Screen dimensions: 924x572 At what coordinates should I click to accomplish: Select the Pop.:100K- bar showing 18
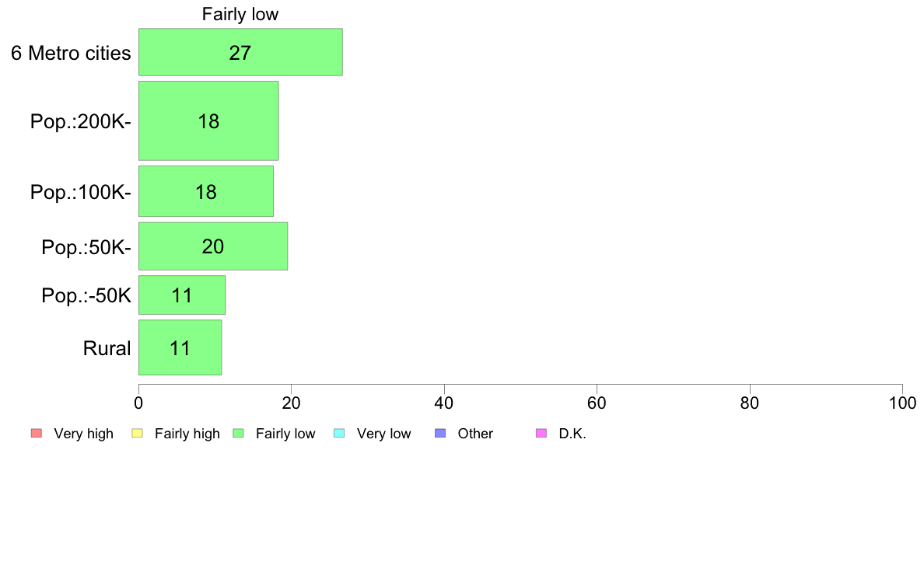[x=206, y=191]
